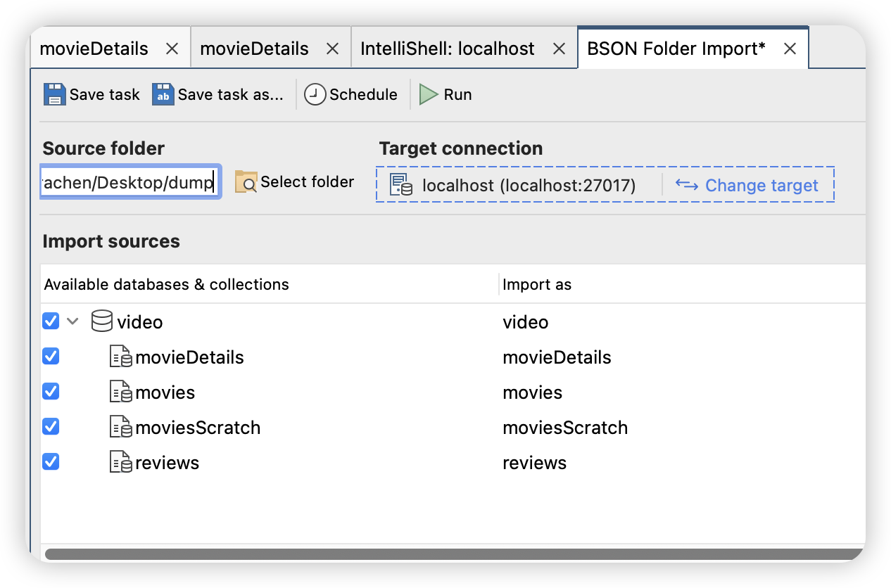
Task: Click the localhost server connection icon
Action: click(401, 185)
